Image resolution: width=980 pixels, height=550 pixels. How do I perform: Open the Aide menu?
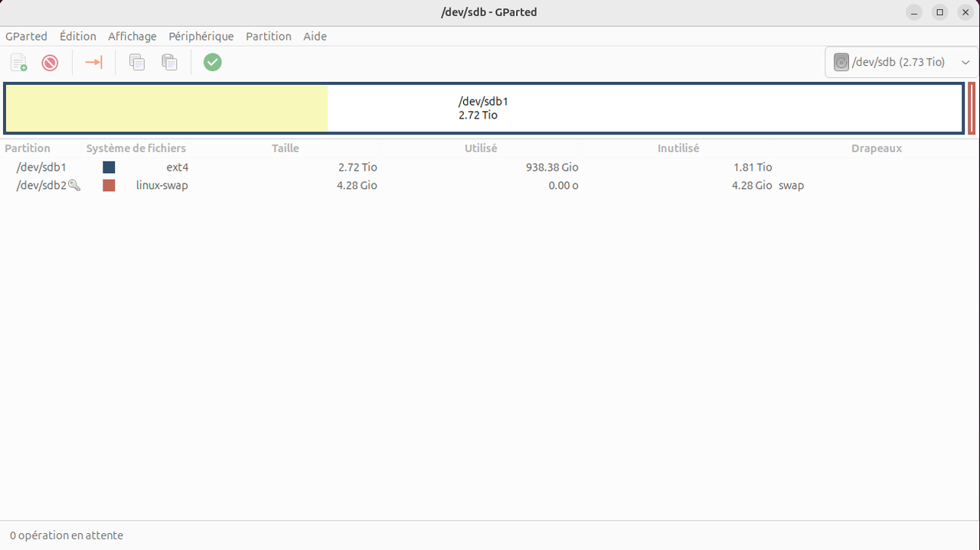tap(315, 36)
